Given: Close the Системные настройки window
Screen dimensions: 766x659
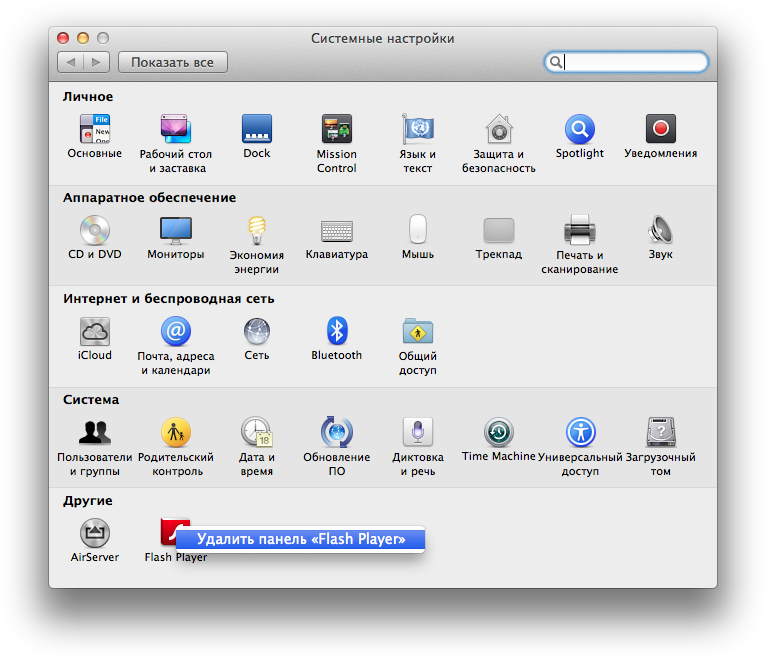Looking at the screenshot, I should 63,38.
